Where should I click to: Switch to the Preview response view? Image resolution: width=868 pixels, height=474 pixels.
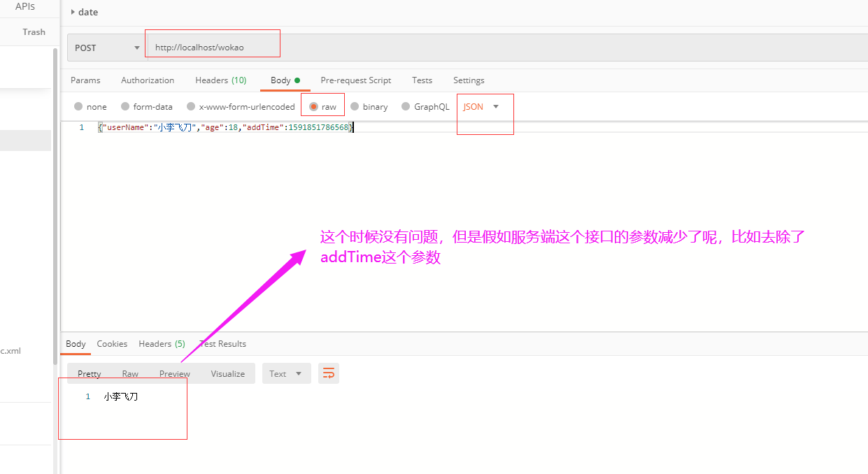(x=173, y=373)
